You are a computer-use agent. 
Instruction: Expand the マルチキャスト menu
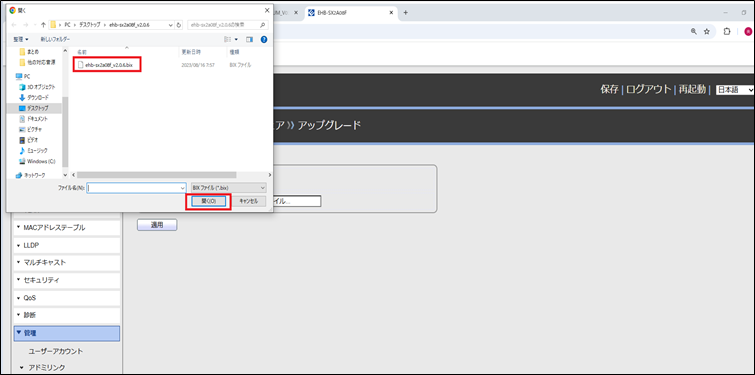(66, 263)
